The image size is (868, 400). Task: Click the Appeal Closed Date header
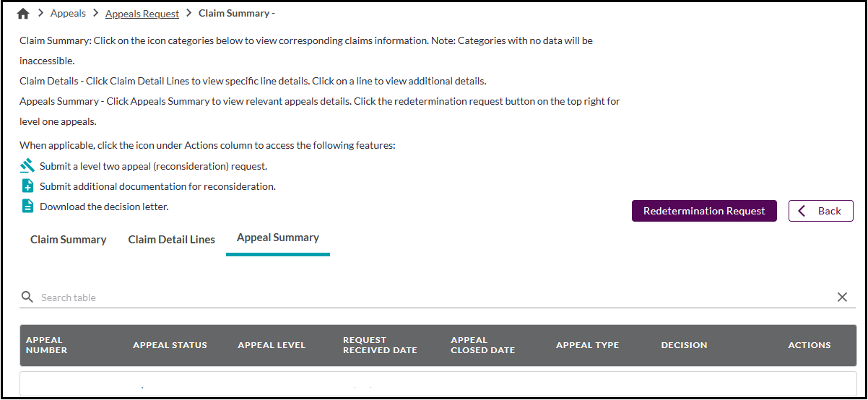pos(482,345)
